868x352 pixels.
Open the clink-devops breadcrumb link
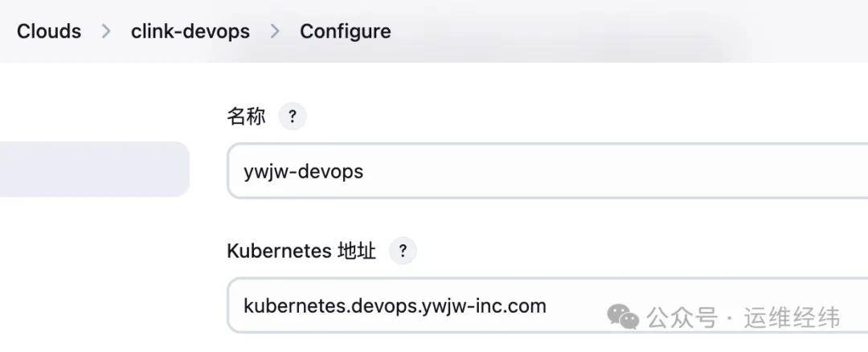[x=190, y=31]
